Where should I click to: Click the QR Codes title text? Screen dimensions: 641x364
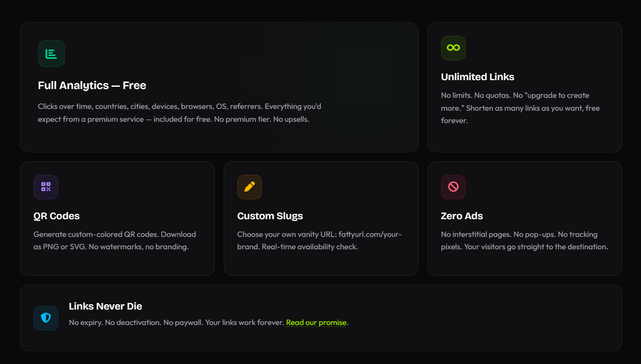[x=56, y=216]
